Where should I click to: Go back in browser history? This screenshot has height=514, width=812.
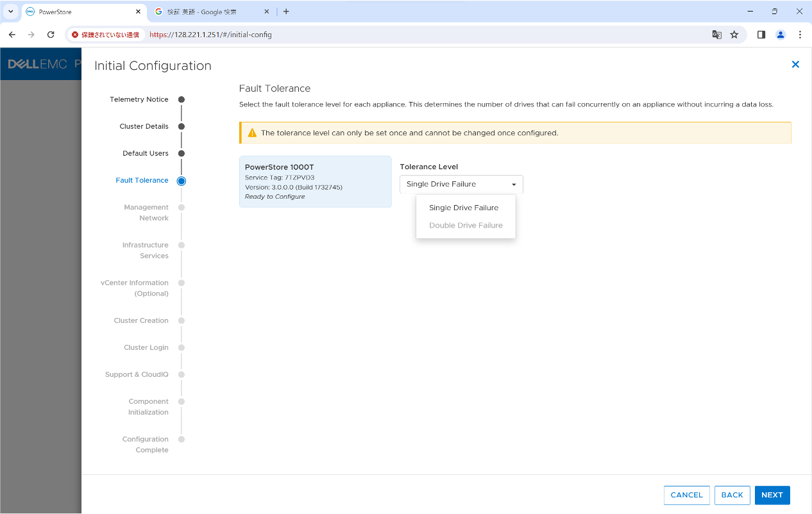coord(12,35)
